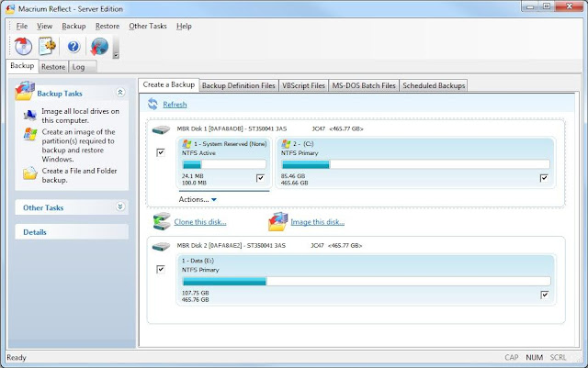Viewport: 588px width, 368px height.
Task: Open the Backup Definition Files tab
Action: (x=239, y=85)
